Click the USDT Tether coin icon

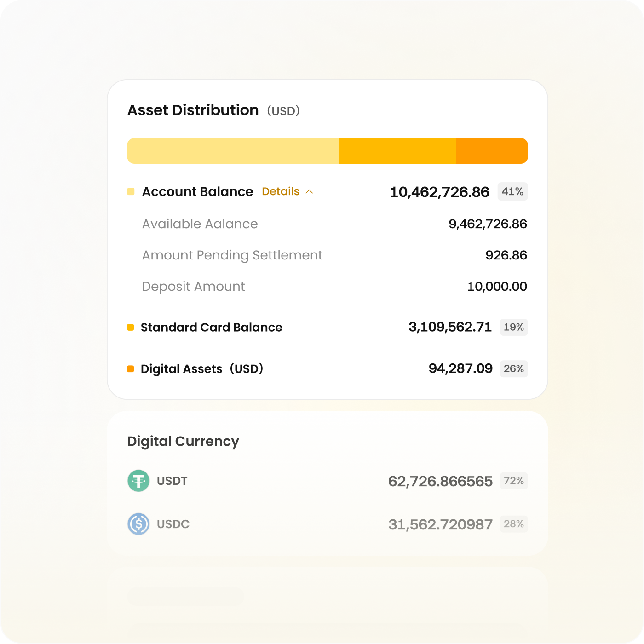point(138,481)
